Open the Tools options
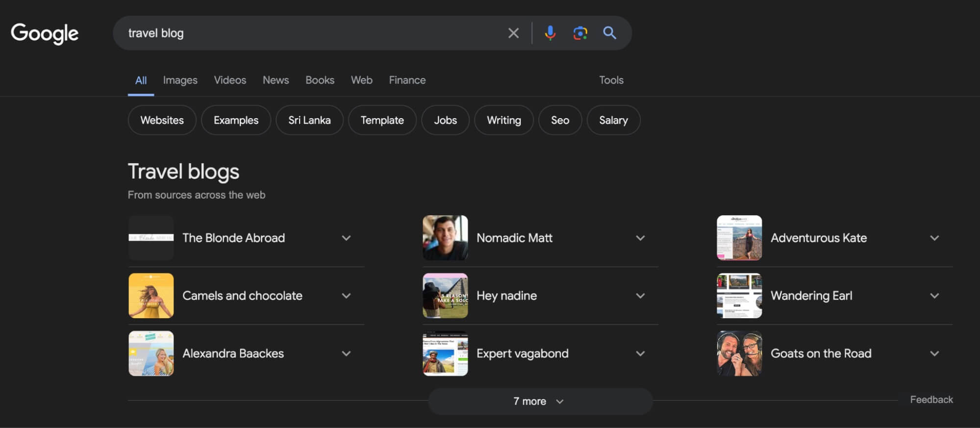 (x=611, y=80)
